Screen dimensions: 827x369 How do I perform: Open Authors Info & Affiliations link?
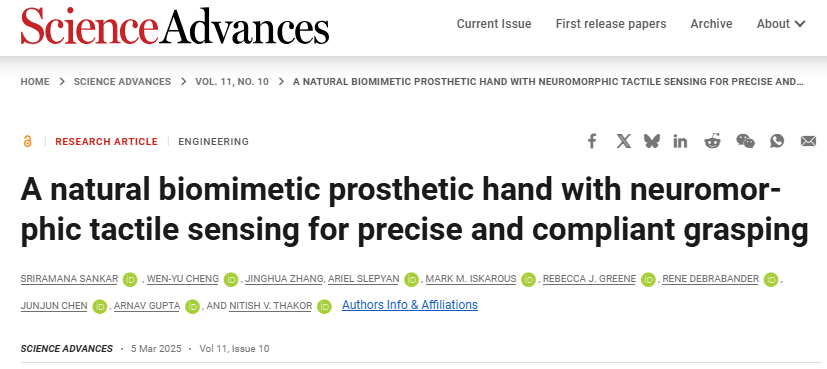tap(410, 305)
